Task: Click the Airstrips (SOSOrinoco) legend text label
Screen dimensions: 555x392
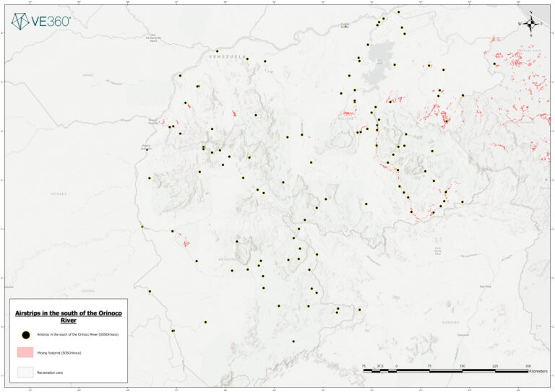Action: 77,334
